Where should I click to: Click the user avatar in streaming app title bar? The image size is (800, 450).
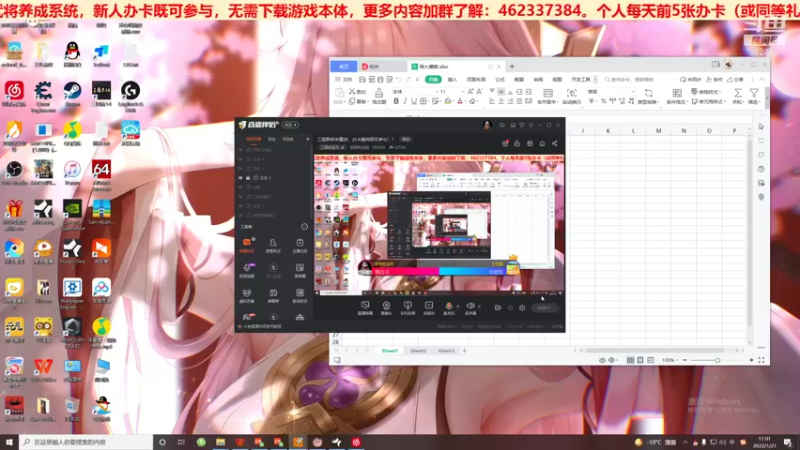pyautogui.click(x=487, y=125)
